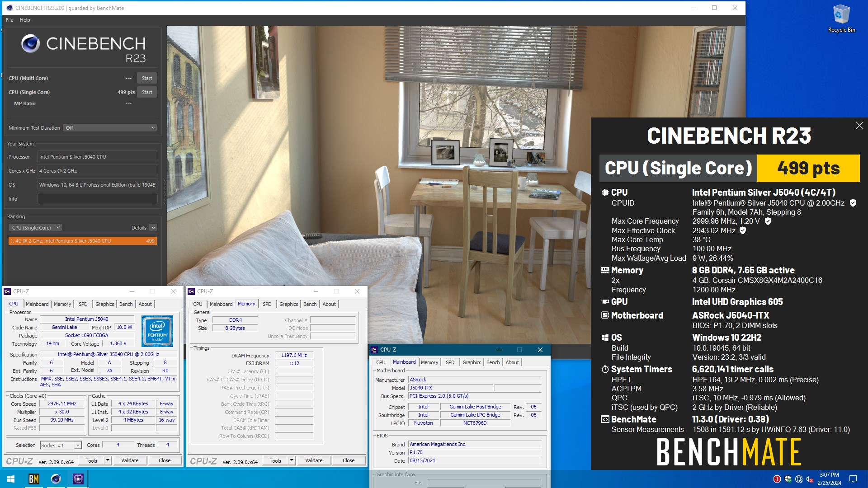Image resolution: width=868 pixels, height=488 pixels.
Task: Open BenchMate from the taskbar
Action: click(x=34, y=479)
